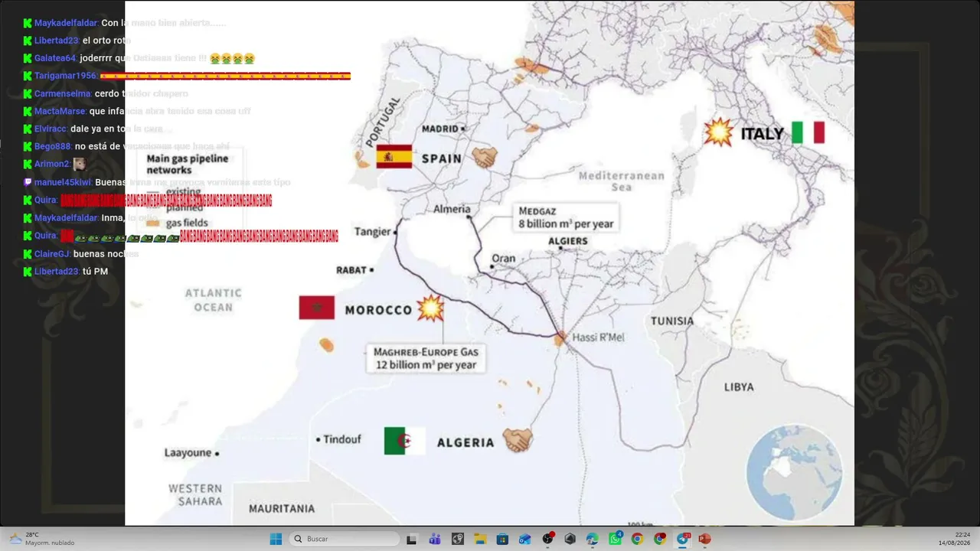
Task: Click the explosion icon beside Italy
Action: 719,132
